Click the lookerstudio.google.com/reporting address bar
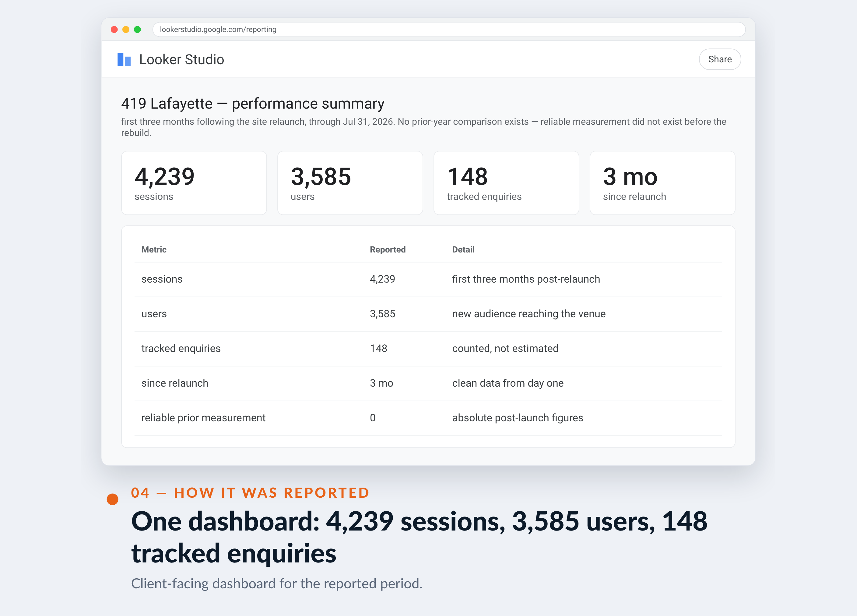This screenshot has width=857, height=616. (x=448, y=30)
